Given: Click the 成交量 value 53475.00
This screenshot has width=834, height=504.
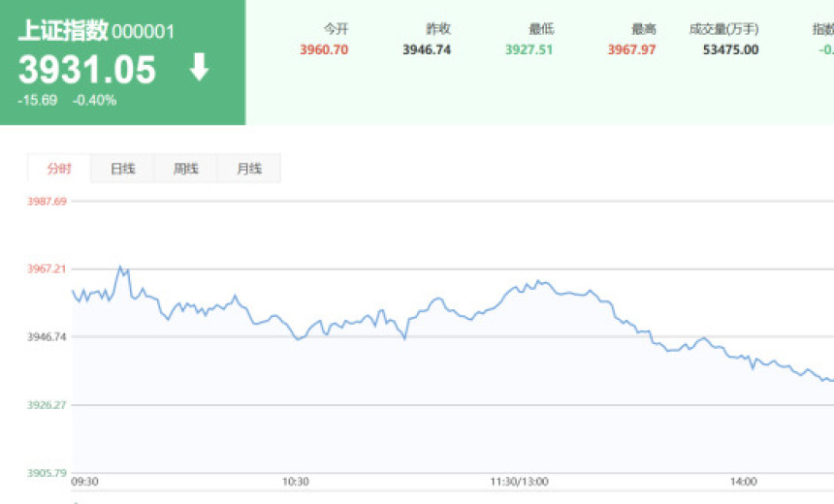Looking at the screenshot, I should click(730, 49).
